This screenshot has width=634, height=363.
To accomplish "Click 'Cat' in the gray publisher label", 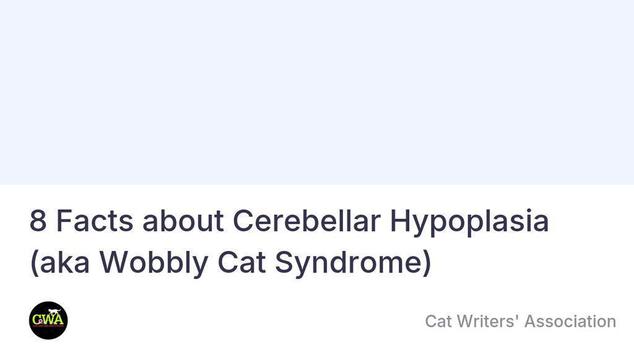I will (438, 322).
